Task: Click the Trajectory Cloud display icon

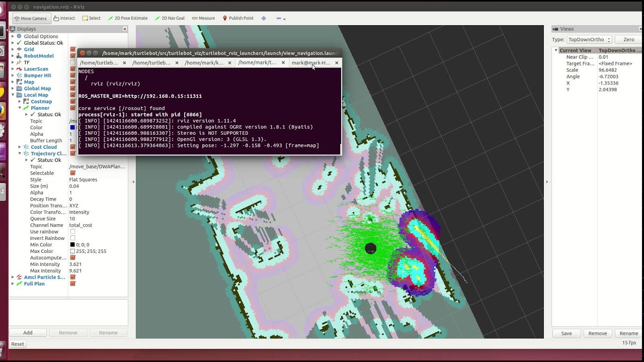Action: (26, 153)
